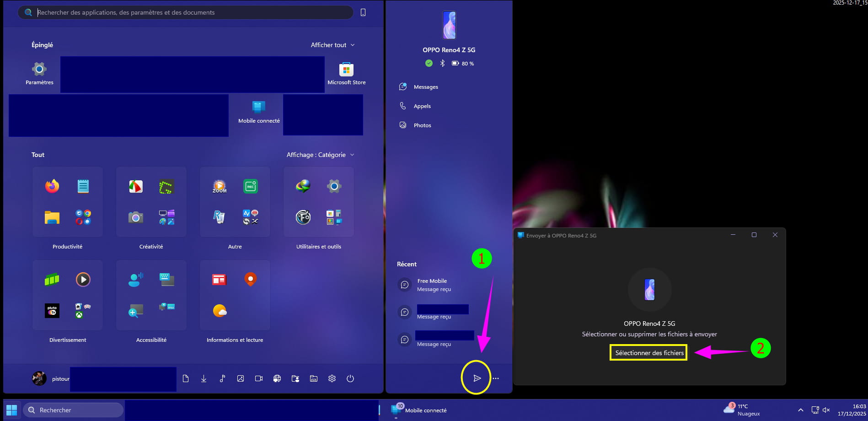Show hidden icons with the tray chevron

pos(800,410)
